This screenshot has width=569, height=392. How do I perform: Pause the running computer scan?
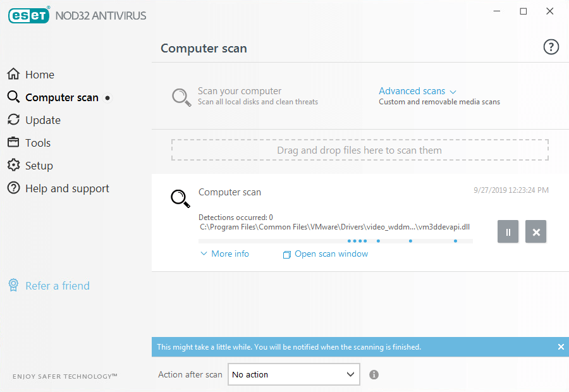[508, 231]
